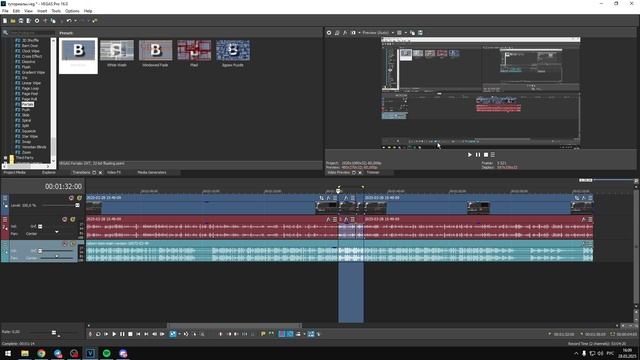Select the Dissolve transition
The width and height of the screenshot is (640, 360).
click(28, 62)
